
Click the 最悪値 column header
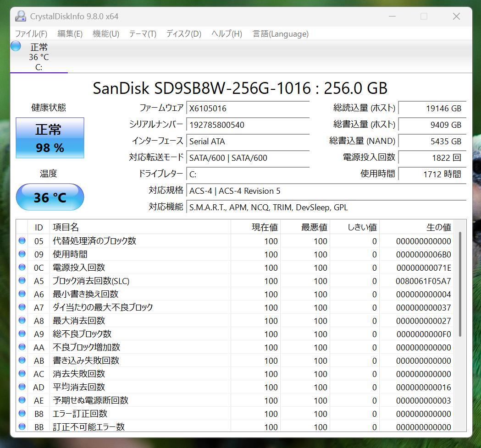click(x=305, y=227)
